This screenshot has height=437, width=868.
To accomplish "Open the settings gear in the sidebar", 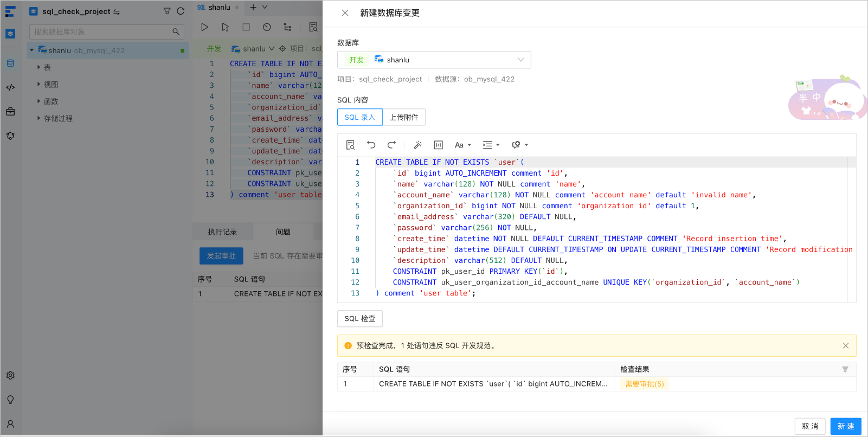I will (x=10, y=375).
